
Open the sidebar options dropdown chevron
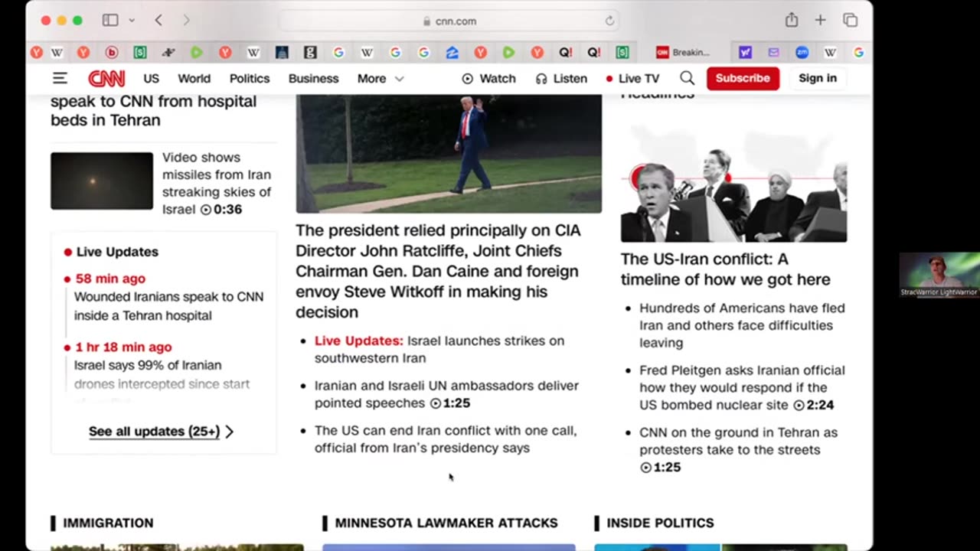(x=132, y=21)
